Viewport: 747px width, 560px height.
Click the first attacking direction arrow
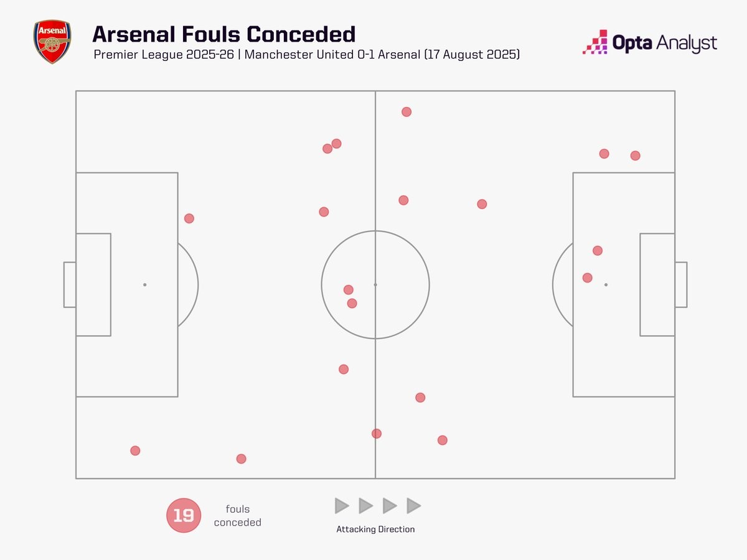342,506
